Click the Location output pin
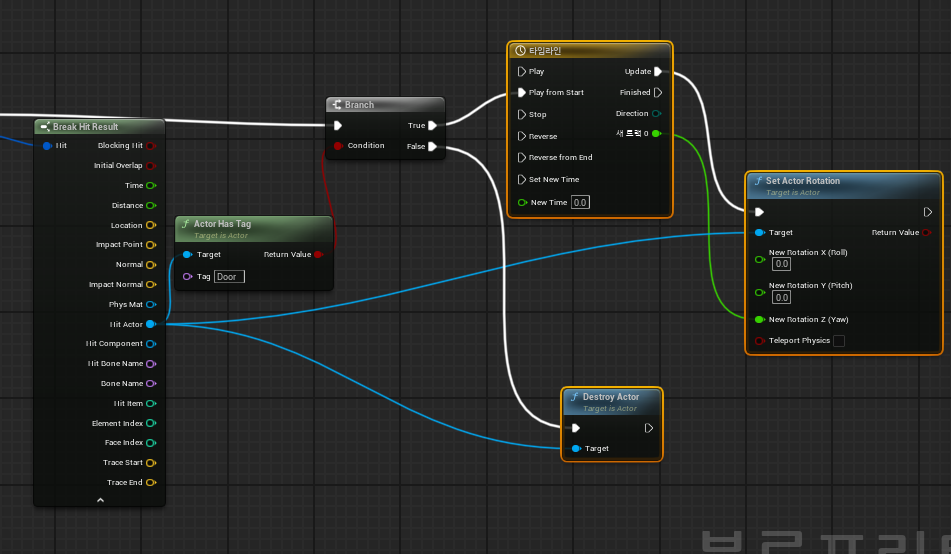951x554 pixels. tap(151, 225)
